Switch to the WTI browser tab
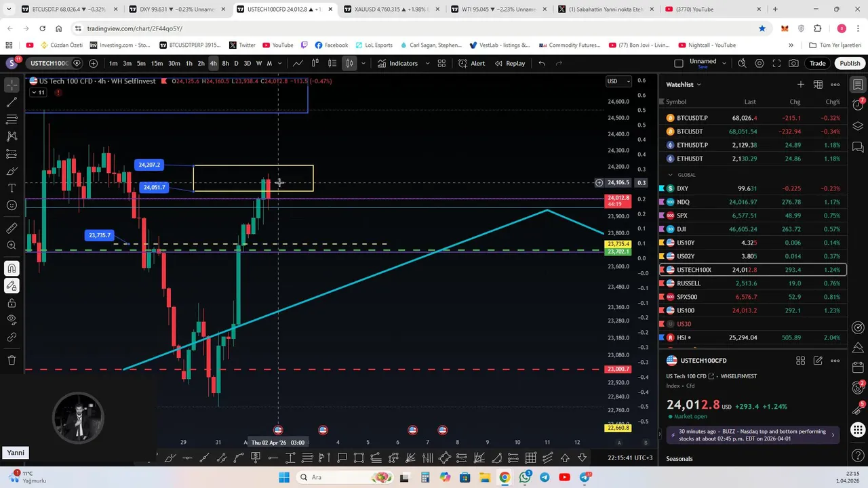 coord(497,9)
